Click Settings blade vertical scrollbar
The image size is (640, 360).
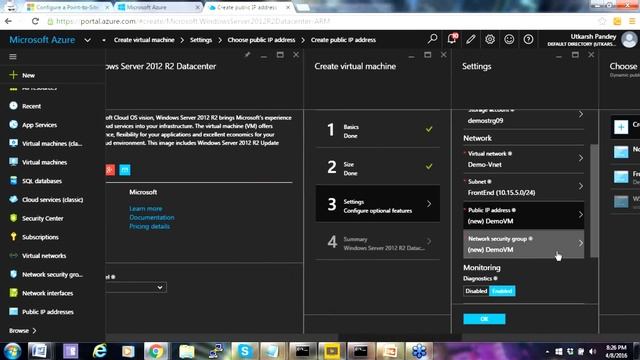594,200
